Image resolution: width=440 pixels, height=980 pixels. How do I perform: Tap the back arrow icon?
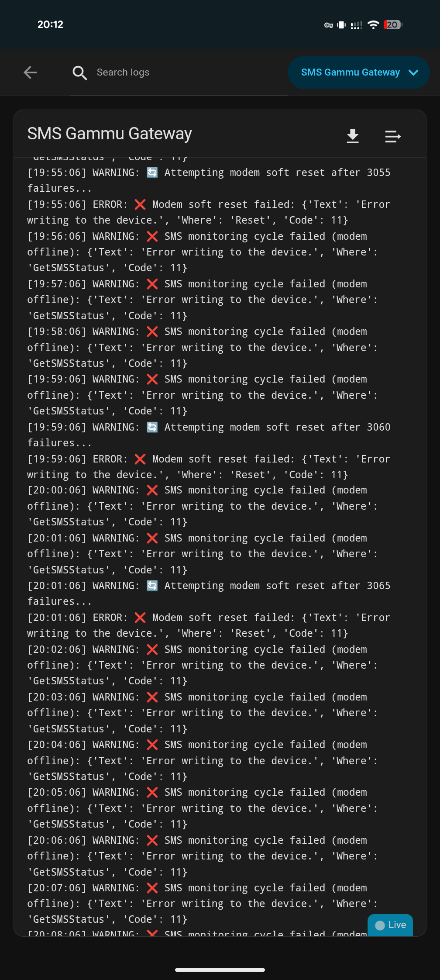tap(30, 72)
